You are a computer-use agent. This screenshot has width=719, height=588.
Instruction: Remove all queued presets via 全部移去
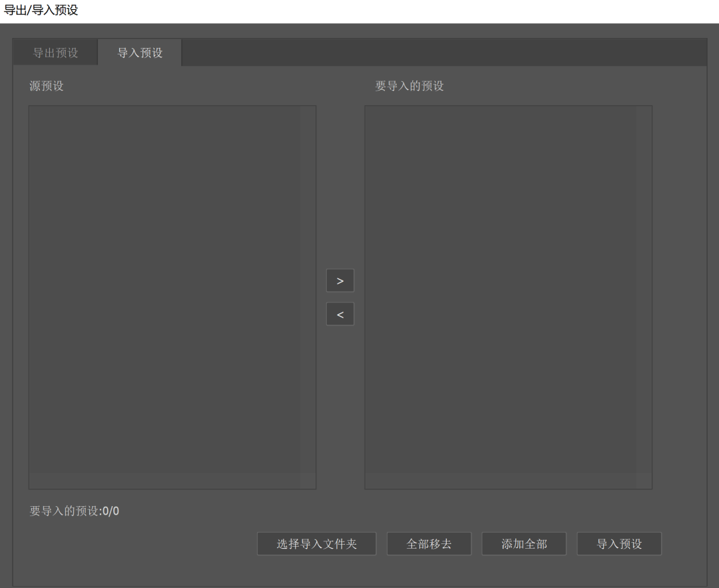tap(429, 543)
